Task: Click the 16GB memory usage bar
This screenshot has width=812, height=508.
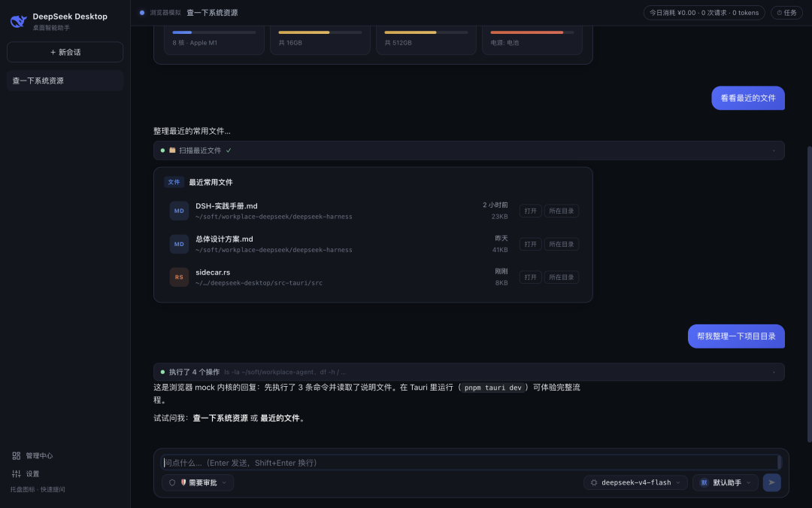Action: tap(320, 32)
